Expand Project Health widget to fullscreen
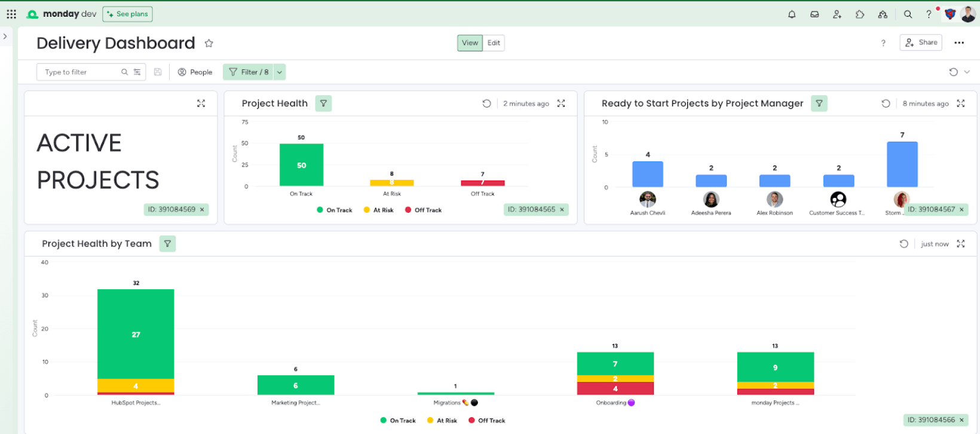980x434 pixels. point(561,103)
